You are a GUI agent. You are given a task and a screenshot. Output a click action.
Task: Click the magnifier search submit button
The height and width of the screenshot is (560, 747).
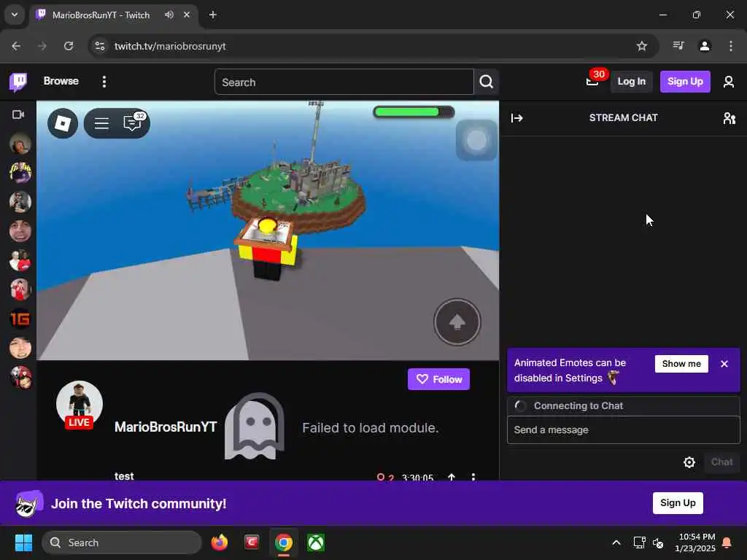487,82
